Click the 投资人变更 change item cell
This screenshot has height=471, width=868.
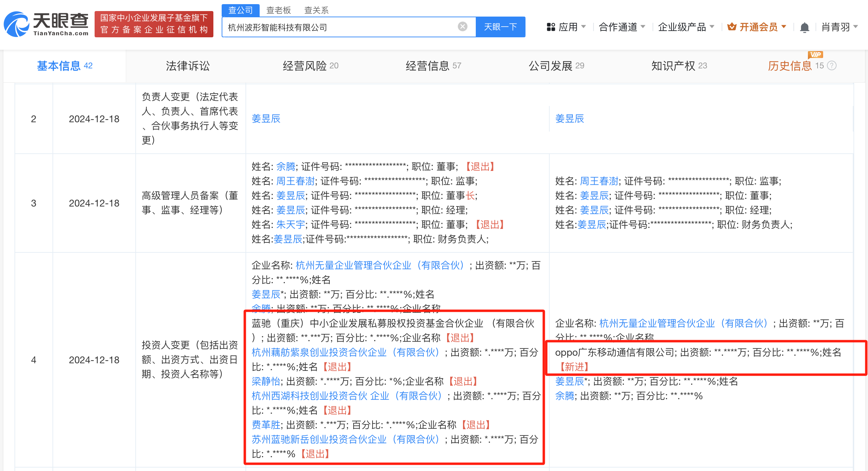coord(190,359)
